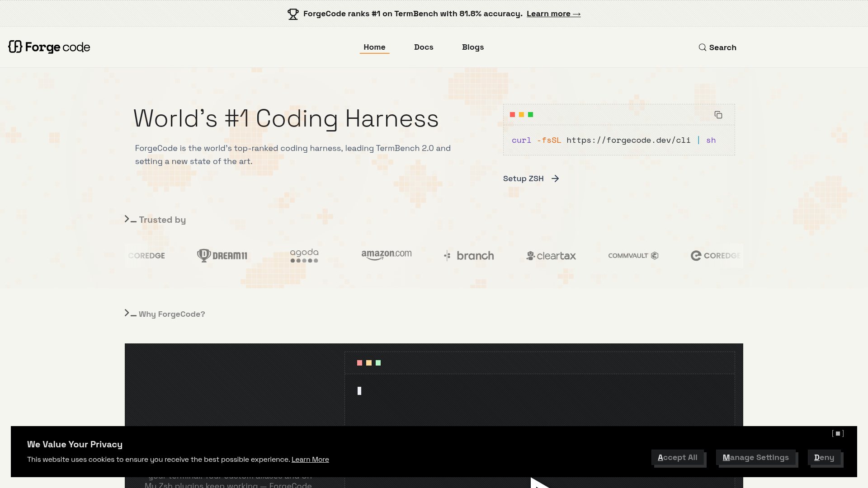The image size is (868, 488).
Task: Click the green dot in the install terminal
Action: click(531, 115)
